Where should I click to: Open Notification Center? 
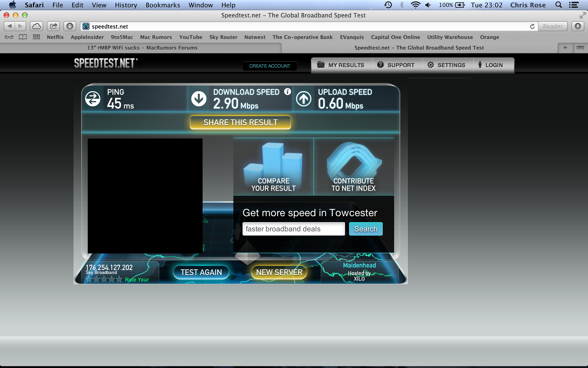pos(574,5)
